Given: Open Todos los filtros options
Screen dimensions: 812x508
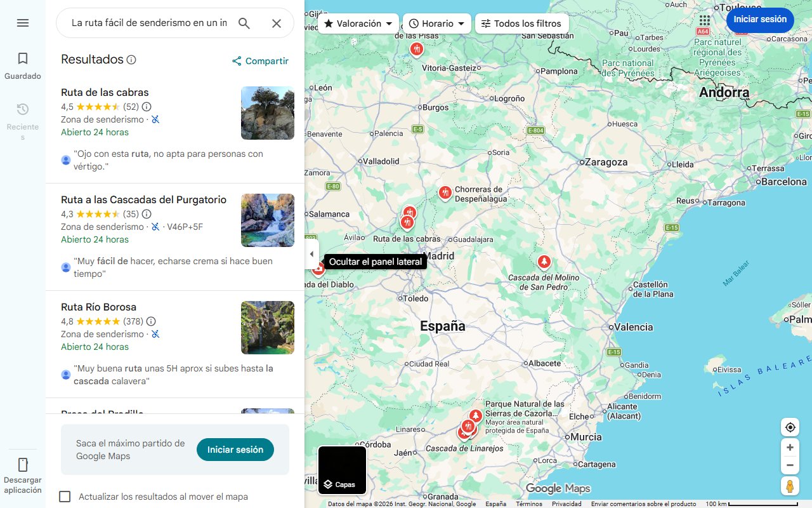Looking at the screenshot, I should click(521, 23).
